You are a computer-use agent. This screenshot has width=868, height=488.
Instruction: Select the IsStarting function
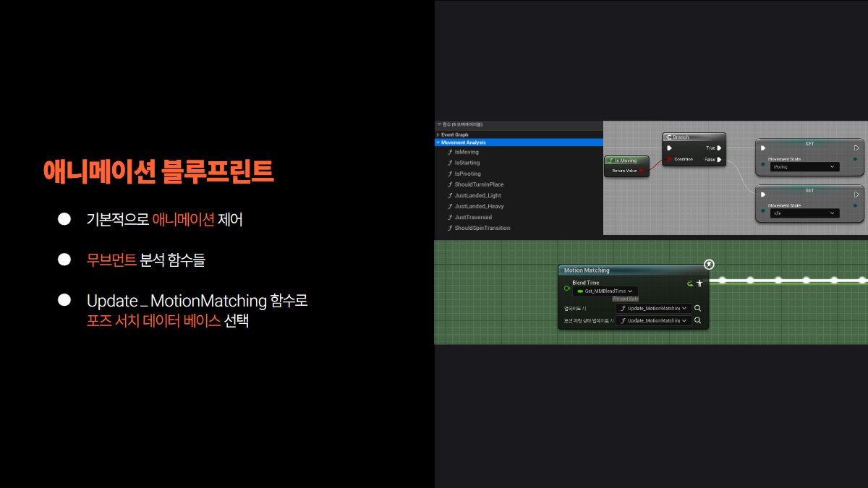(x=467, y=163)
